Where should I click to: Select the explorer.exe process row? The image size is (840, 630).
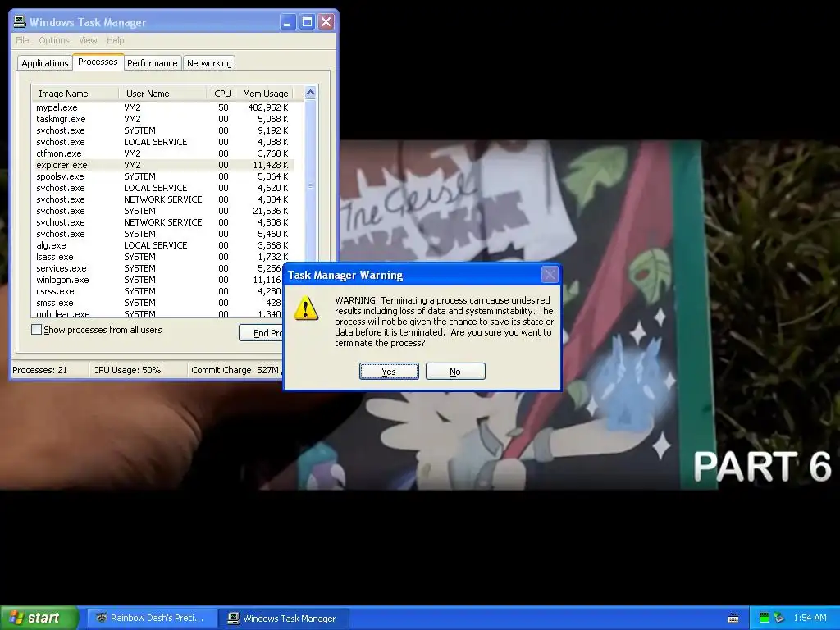click(x=162, y=165)
